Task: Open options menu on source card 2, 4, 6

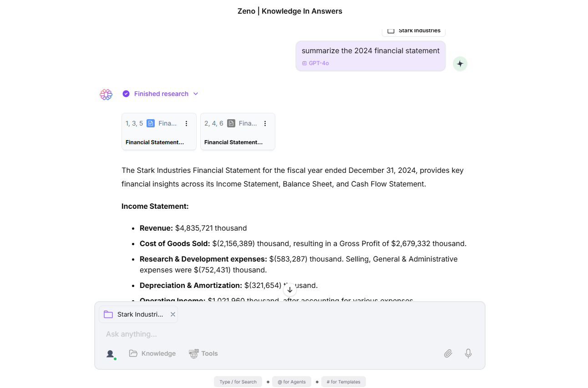Action: point(265,123)
